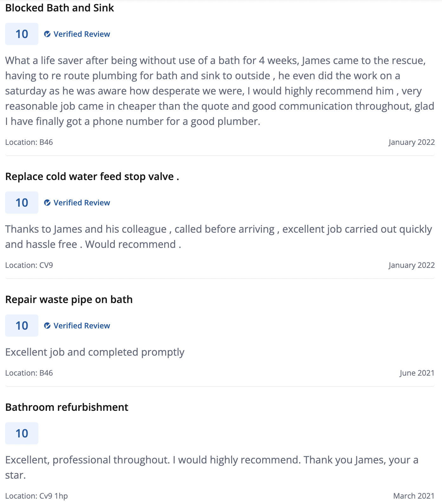Screen dimensions: 442x504
Task: Select the 10 score badge for Bathroom refurbishment
Action: tap(22, 433)
